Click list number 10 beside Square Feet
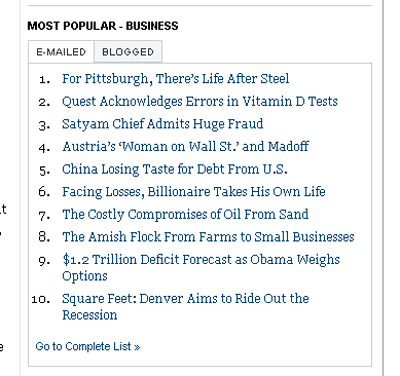Viewport: 400px width, 376px height. point(41,299)
